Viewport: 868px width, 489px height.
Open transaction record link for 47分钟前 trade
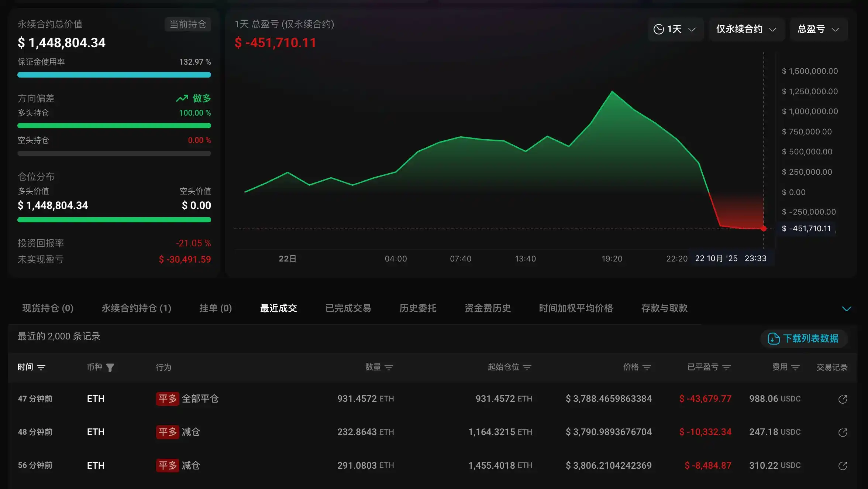click(x=843, y=399)
